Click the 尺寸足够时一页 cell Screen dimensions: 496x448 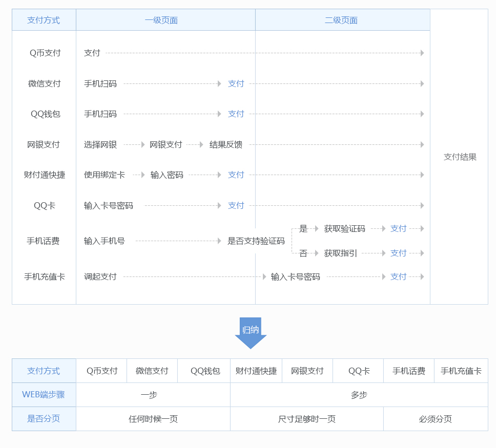pyautogui.click(x=307, y=419)
